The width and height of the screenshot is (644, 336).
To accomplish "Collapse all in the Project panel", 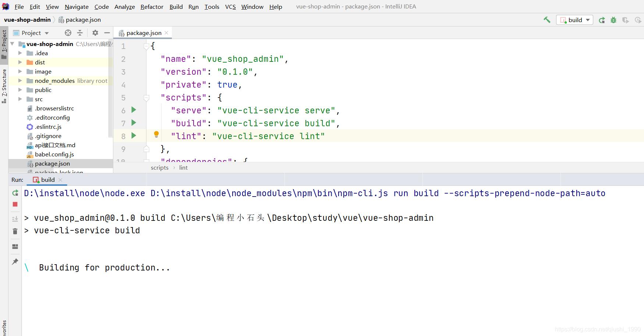I will 80,33.
